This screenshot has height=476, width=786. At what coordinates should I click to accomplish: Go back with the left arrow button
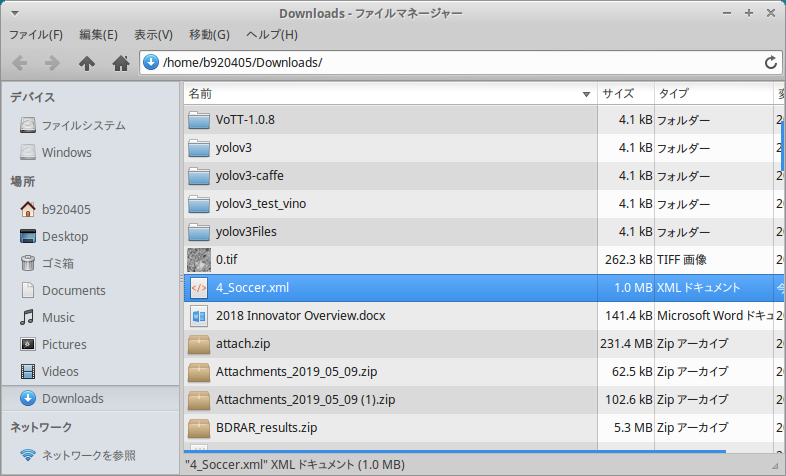pos(20,63)
